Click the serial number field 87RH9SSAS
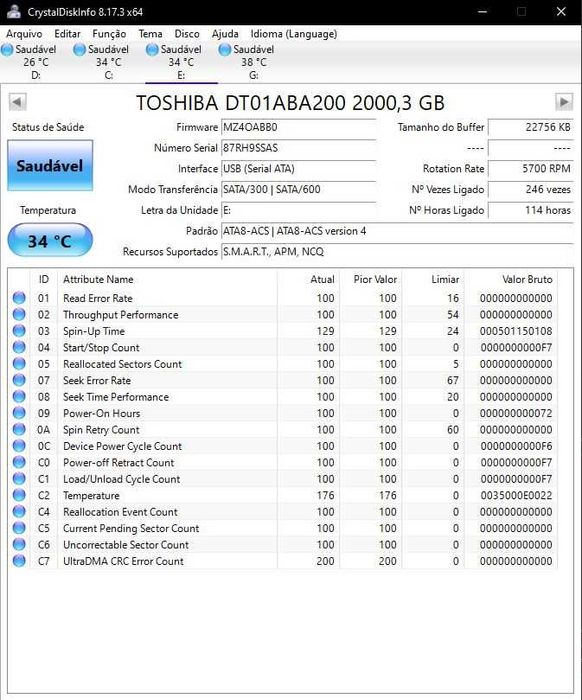The image size is (582, 700). pyautogui.click(x=299, y=148)
